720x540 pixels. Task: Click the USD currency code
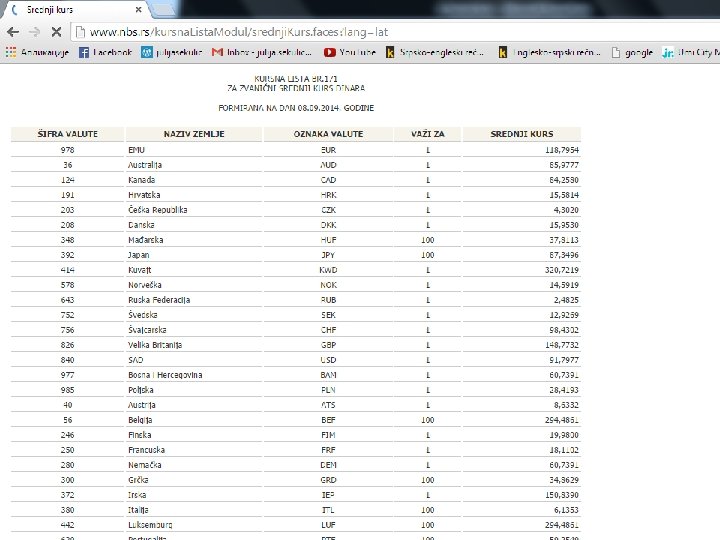(328, 360)
